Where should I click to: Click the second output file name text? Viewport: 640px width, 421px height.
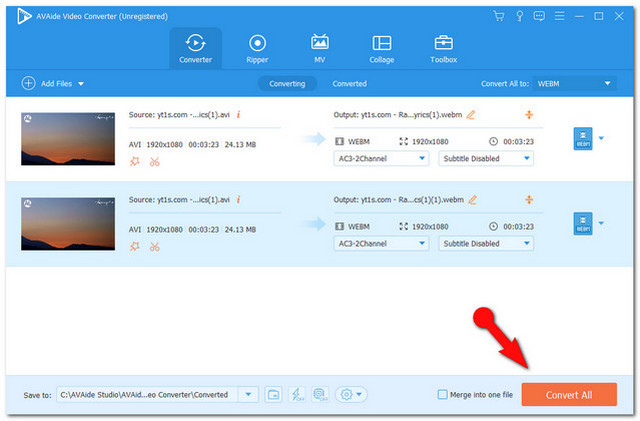[x=398, y=200]
